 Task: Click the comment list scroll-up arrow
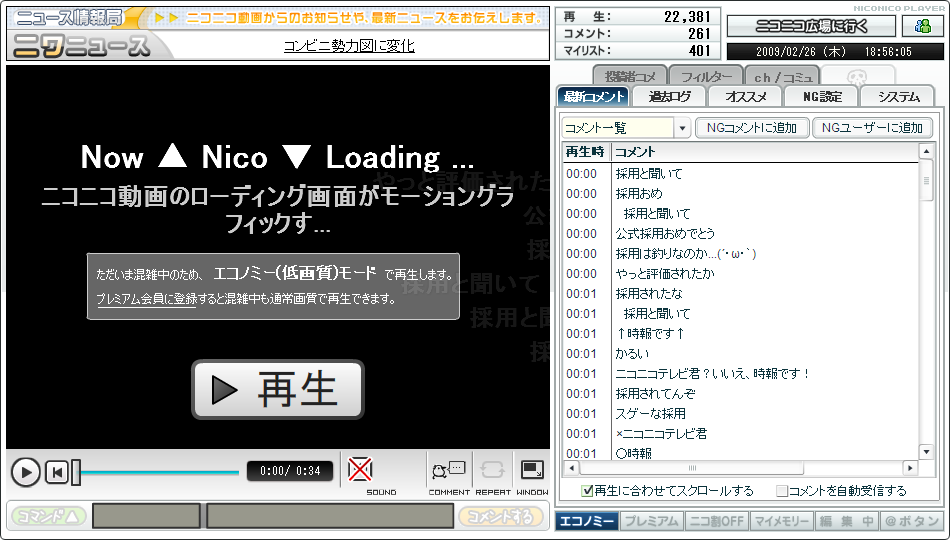point(925,151)
